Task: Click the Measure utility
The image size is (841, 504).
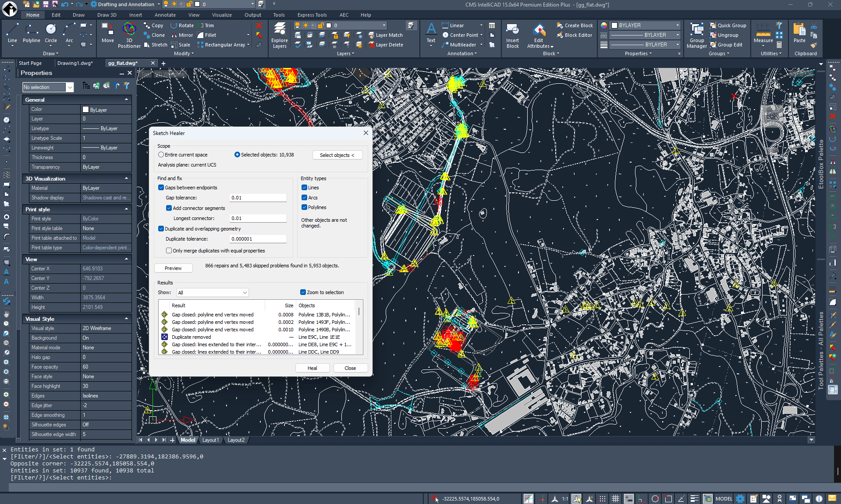Action: pos(763,34)
